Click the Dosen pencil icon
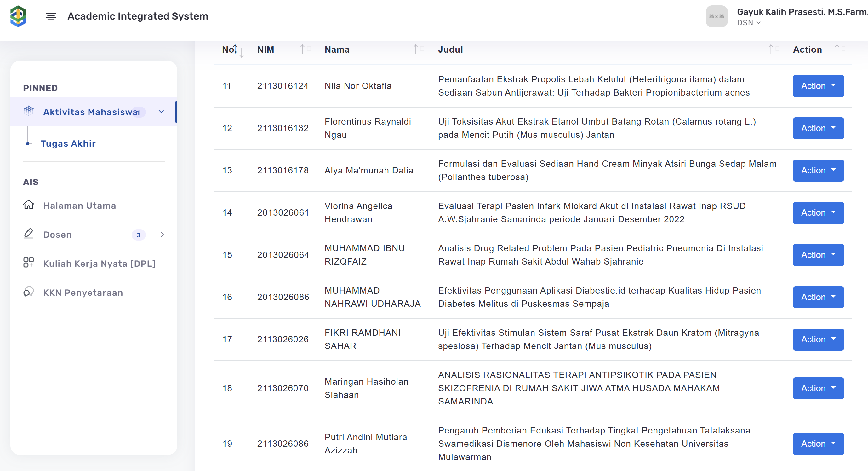Image resolution: width=868 pixels, height=471 pixels. 29,234
